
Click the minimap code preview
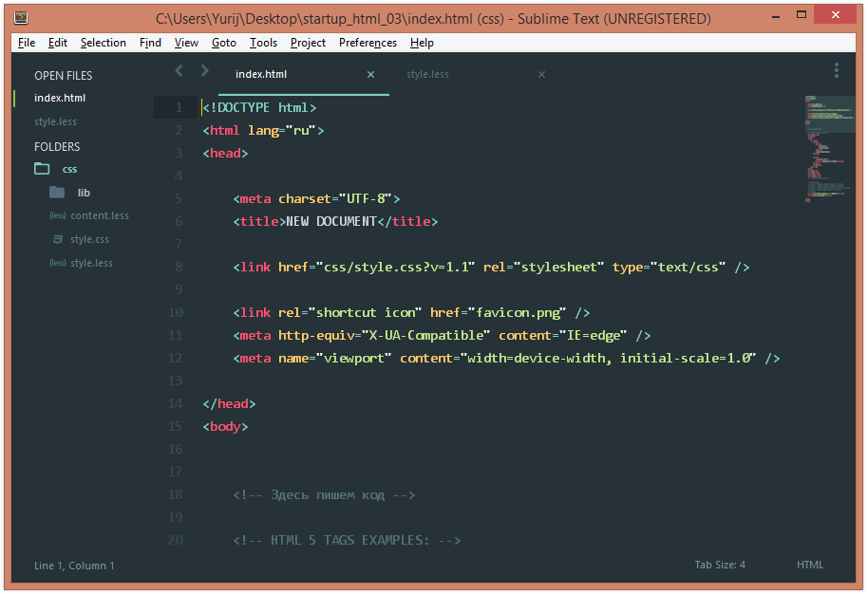(829, 149)
